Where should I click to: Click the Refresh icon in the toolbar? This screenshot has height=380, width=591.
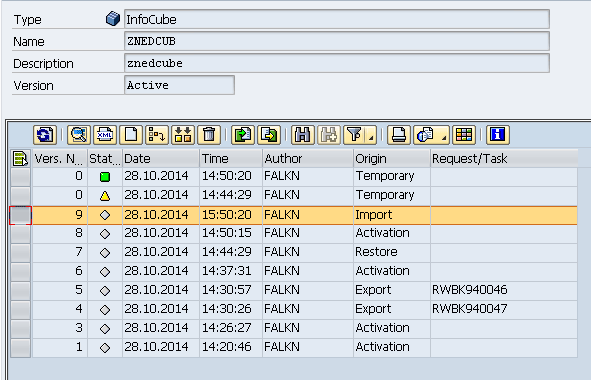(45, 135)
